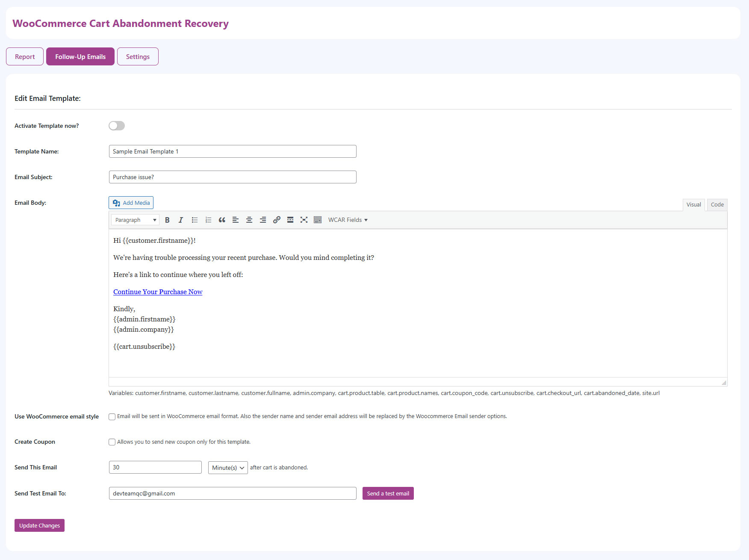
Task: Enable the Activate Template now switch
Action: coord(117,126)
